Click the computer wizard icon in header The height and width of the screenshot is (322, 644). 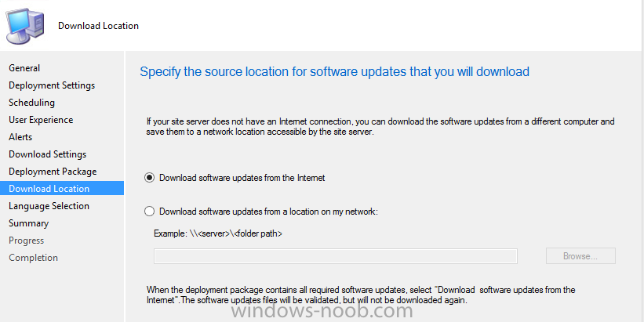(x=24, y=25)
